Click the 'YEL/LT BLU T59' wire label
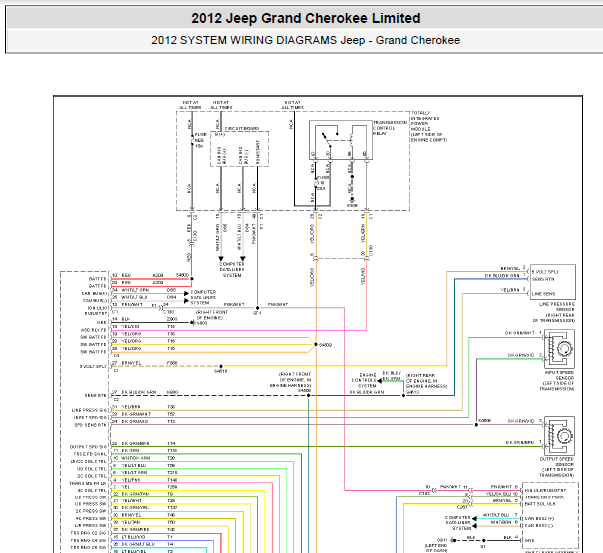Screen dimensions: 603x553 tap(148, 465)
